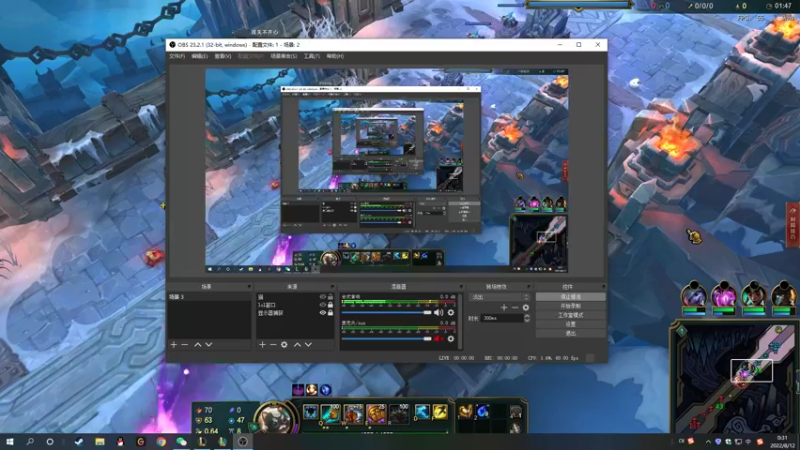Click the transition duration input field
This screenshot has height=450, width=800.
pyautogui.click(x=502, y=318)
